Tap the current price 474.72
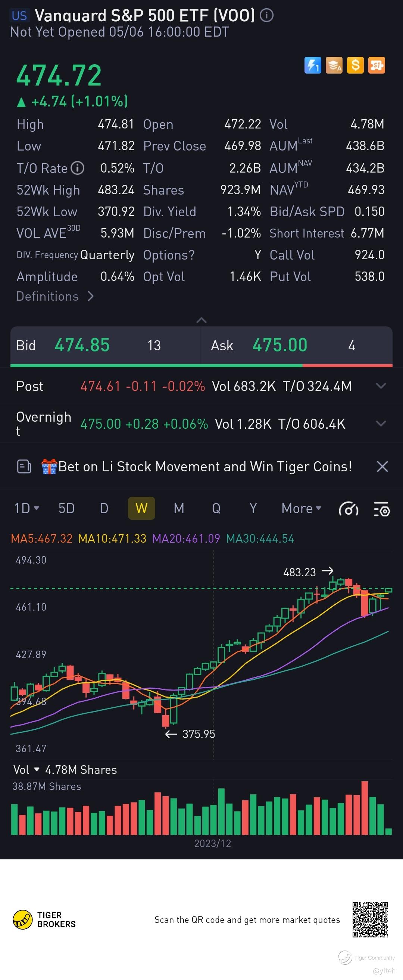This screenshot has height=980, width=403. pos(59,75)
